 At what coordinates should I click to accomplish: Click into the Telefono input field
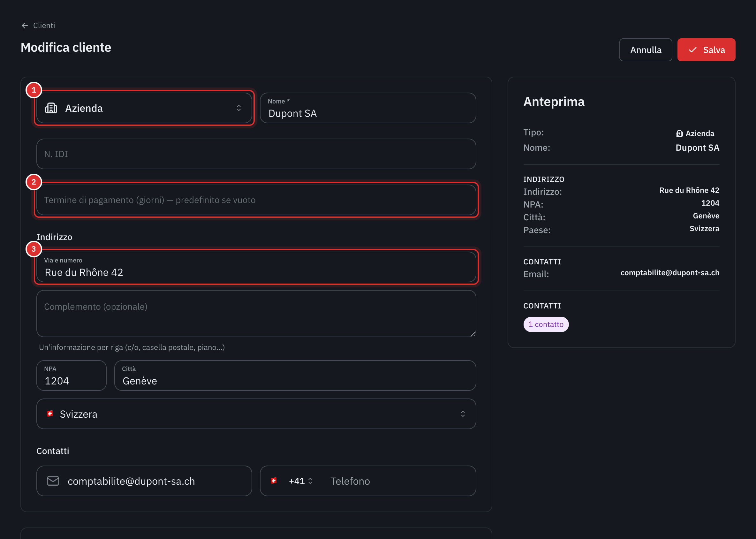[398, 481]
